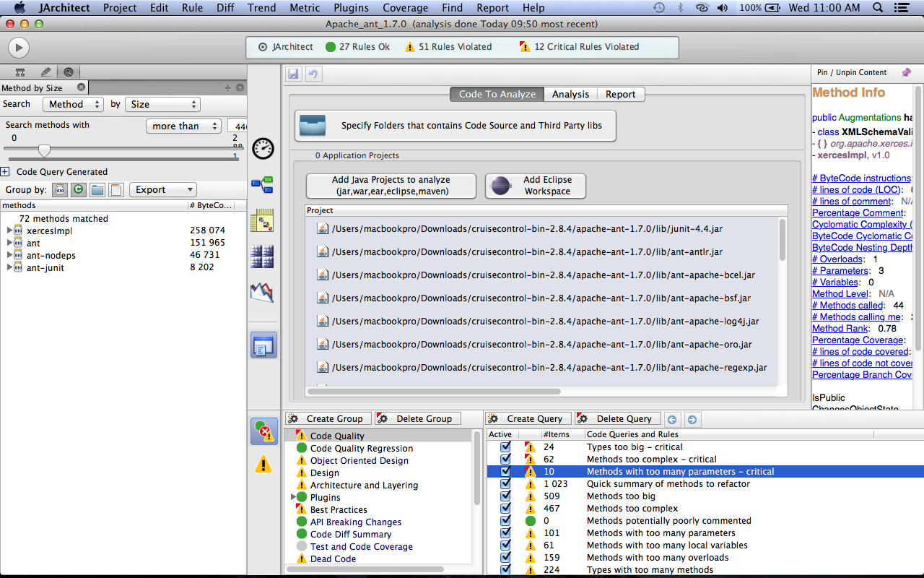Group results by folder icon
924x578 pixels.
click(x=97, y=190)
